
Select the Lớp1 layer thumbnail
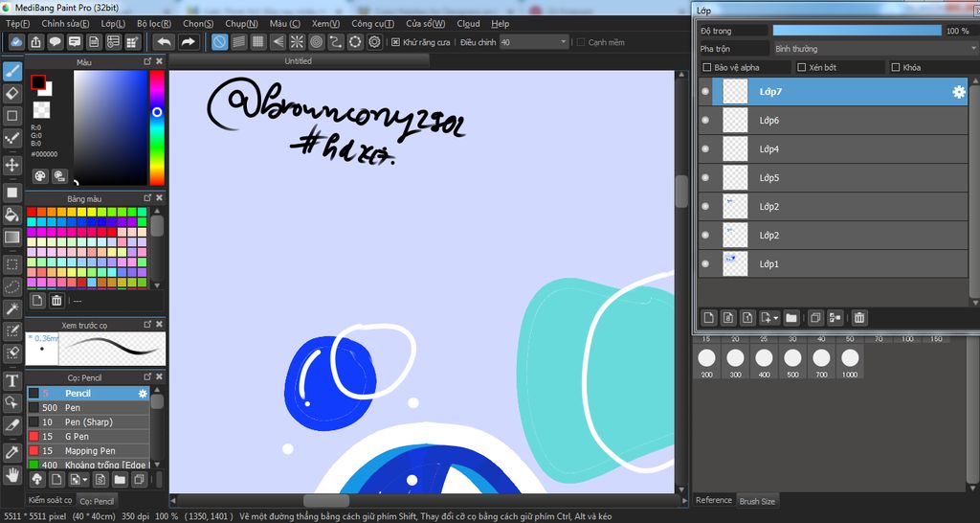pyautogui.click(x=735, y=264)
